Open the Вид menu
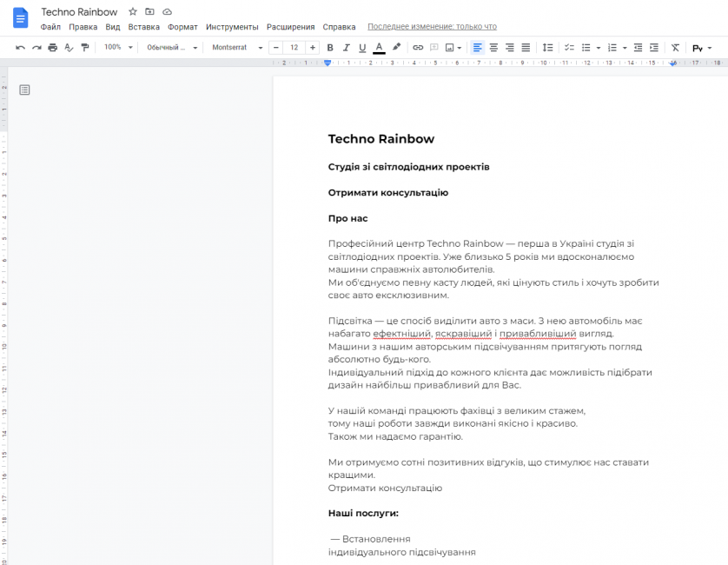728x565 pixels. [x=113, y=27]
